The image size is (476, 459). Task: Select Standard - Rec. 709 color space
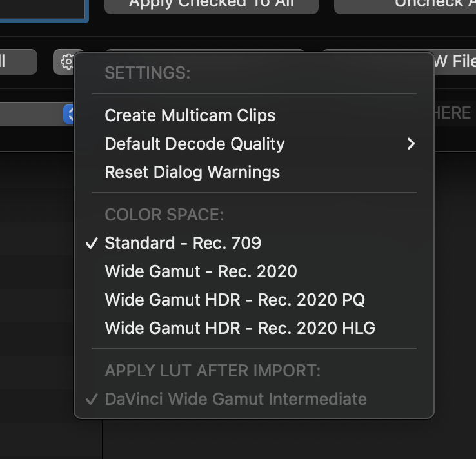pos(183,243)
